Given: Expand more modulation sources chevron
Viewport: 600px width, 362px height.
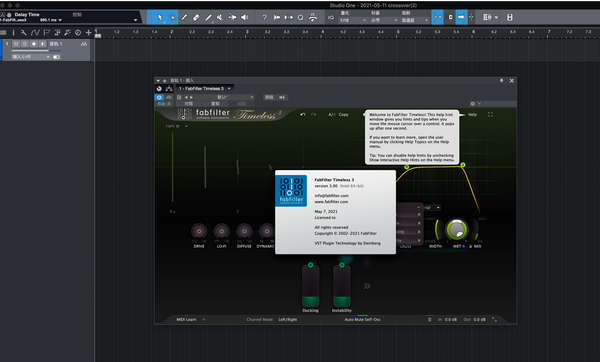Looking at the screenshot, I should click(x=367, y=286).
